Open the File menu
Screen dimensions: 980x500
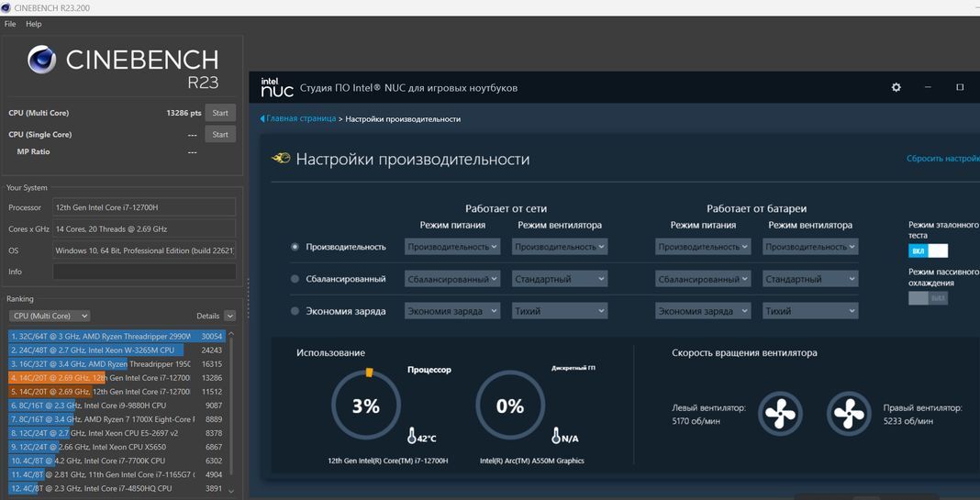tap(10, 24)
